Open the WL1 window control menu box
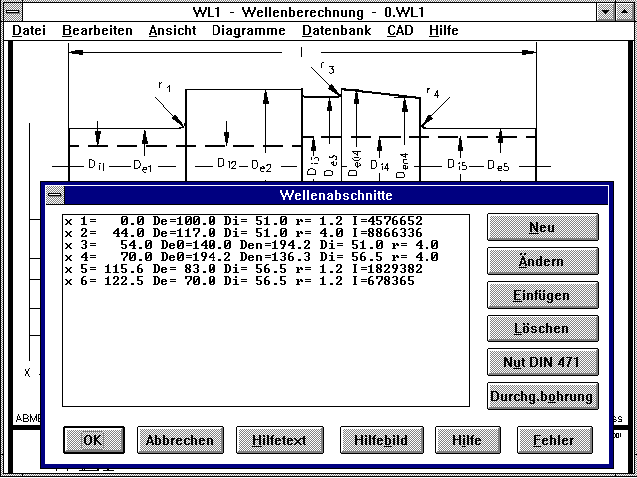The width and height of the screenshot is (637, 478). (11, 11)
